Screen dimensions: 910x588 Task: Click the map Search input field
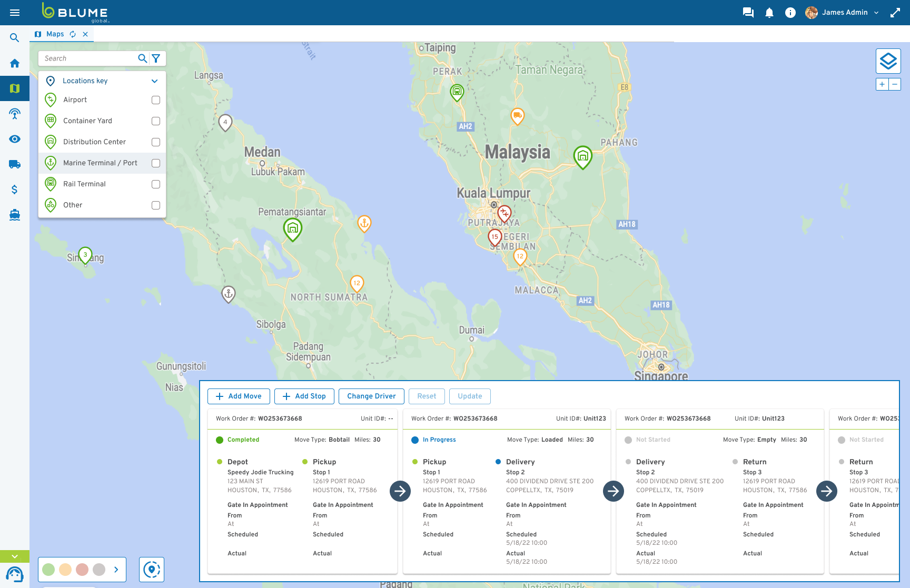tap(88, 58)
